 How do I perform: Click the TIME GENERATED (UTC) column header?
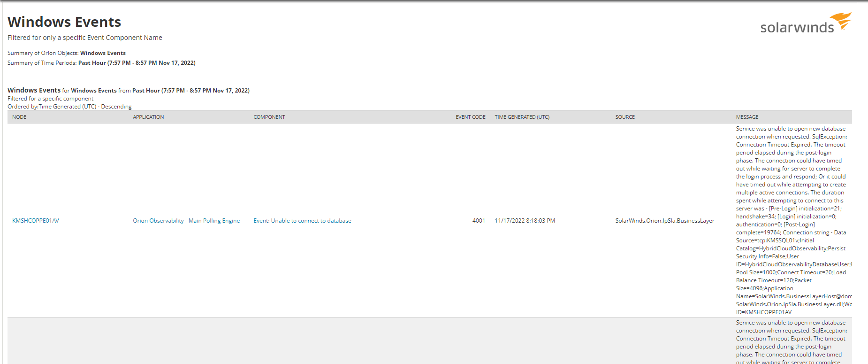coord(522,117)
